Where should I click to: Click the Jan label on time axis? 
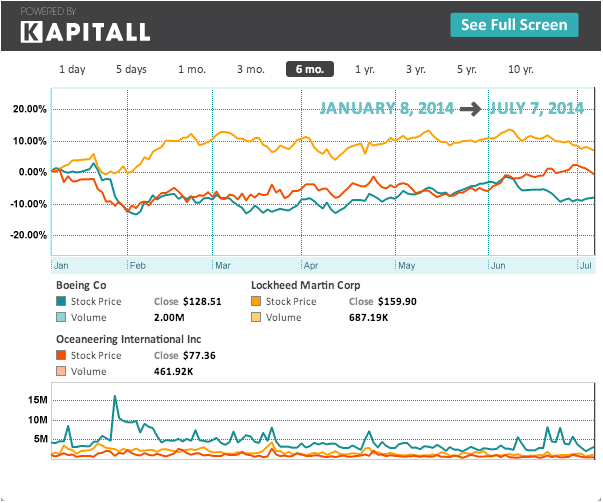coord(61,266)
